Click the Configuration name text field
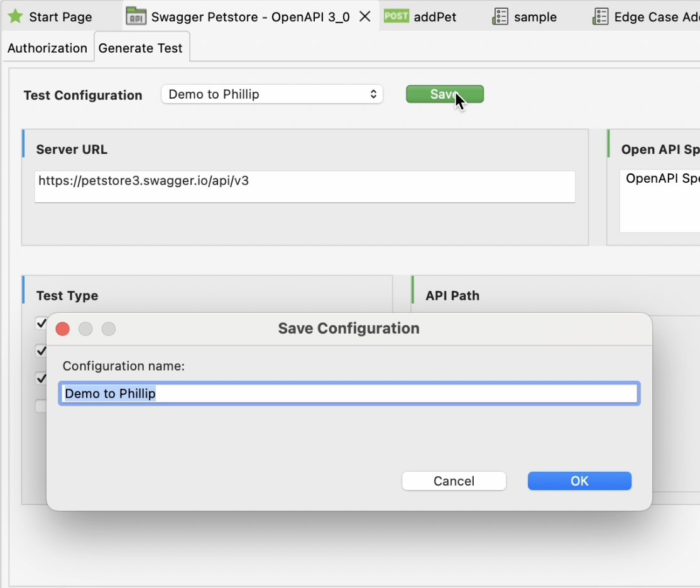Viewport: 700px width, 588px height. tap(349, 393)
